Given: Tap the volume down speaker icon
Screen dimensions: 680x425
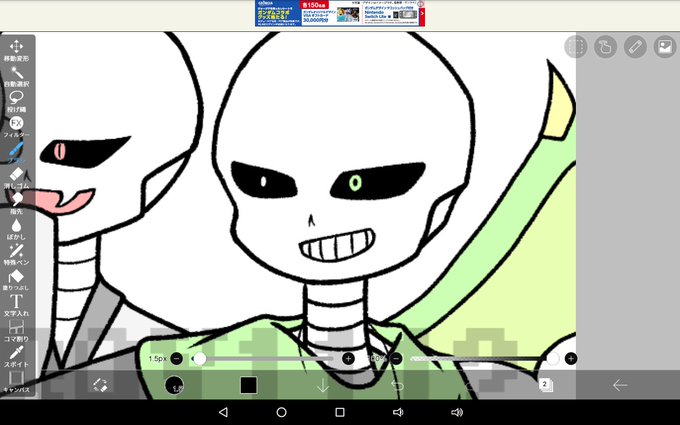Looking at the screenshot, I should [x=398, y=412].
